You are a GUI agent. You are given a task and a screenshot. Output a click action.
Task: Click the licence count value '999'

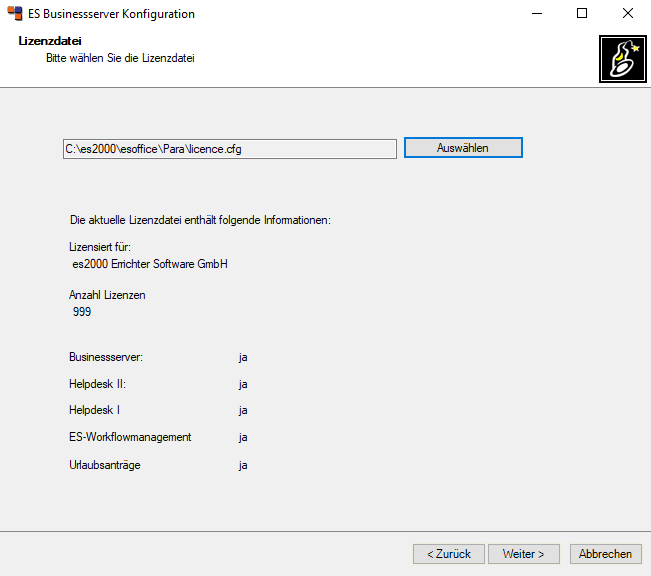82,312
